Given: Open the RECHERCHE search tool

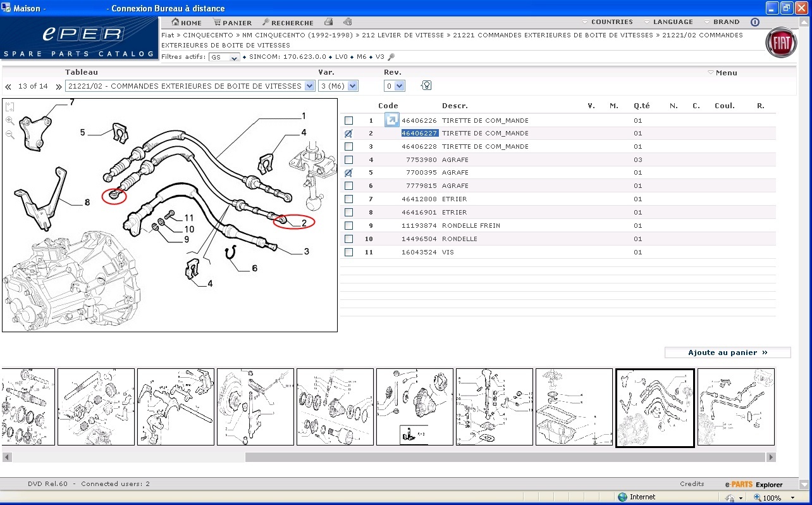Looking at the screenshot, I should tap(287, 22).
